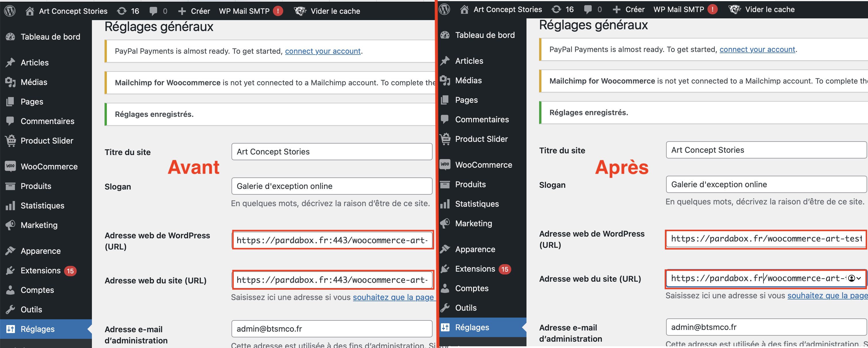868x348 pixels.
Task: Go to Tableau de bord in the Après sidebar
Action: pos(485,35)
